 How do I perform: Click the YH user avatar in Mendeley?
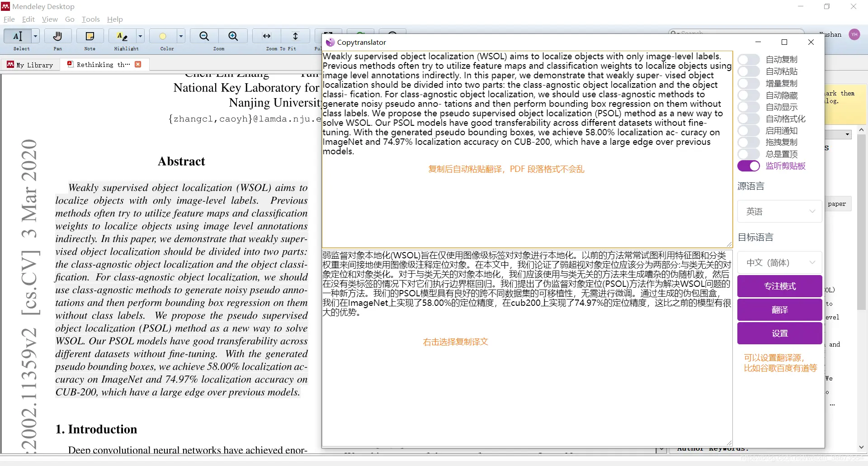(854, 34)
